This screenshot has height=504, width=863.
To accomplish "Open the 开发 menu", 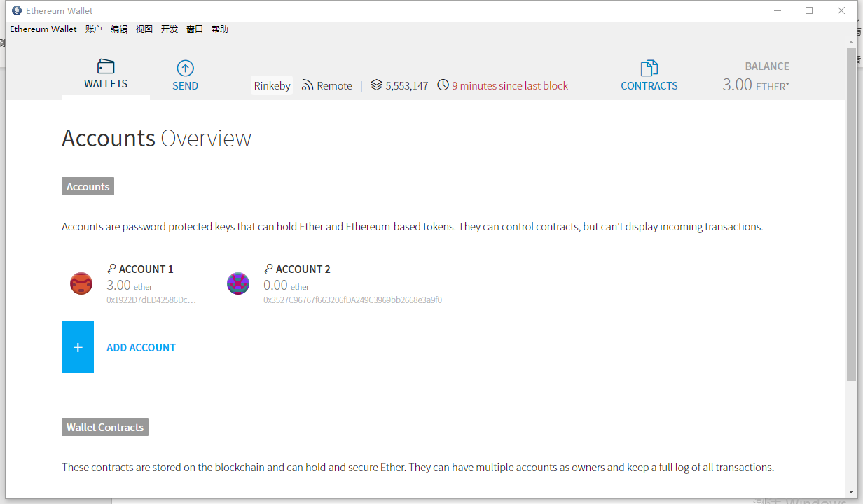I will coord(170,29).
